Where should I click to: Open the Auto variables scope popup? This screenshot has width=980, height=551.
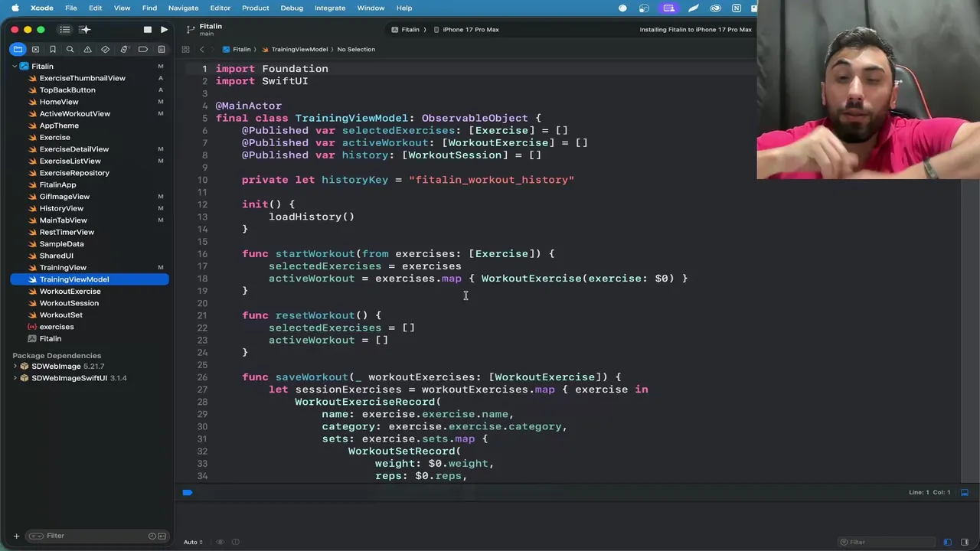193,542
